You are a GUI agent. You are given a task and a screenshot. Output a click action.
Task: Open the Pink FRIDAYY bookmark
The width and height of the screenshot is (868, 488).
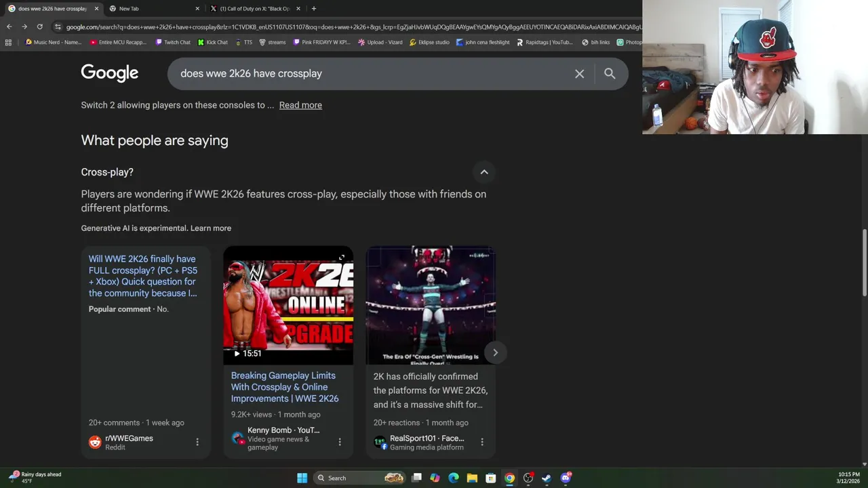321,42
